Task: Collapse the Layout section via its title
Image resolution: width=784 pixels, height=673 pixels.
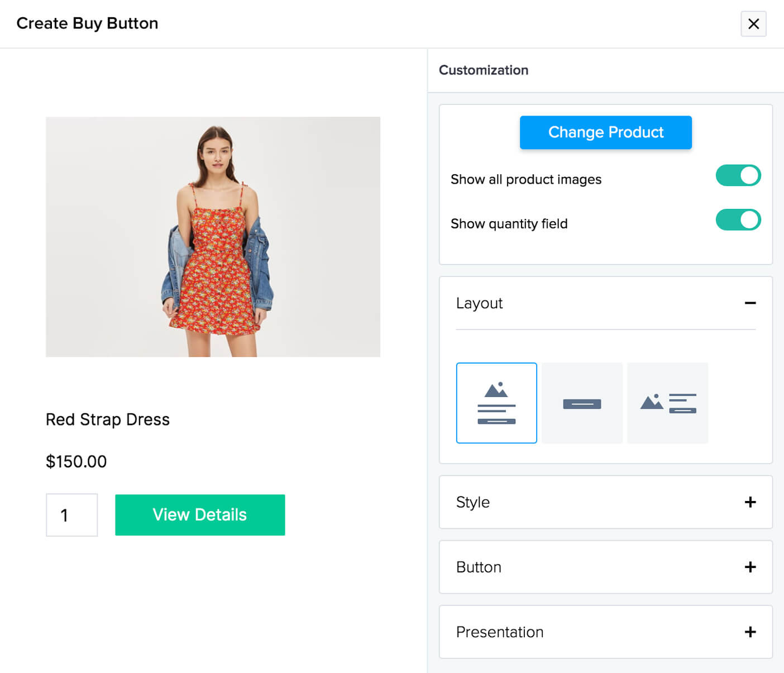Action: click(479, 303)
